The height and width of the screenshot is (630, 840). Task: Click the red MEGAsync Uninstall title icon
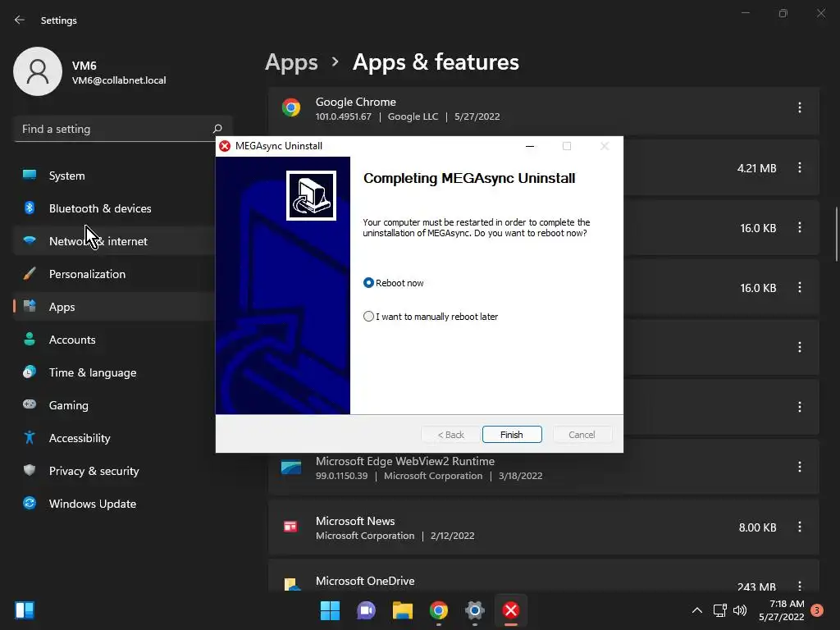click(x=225, y=146)
